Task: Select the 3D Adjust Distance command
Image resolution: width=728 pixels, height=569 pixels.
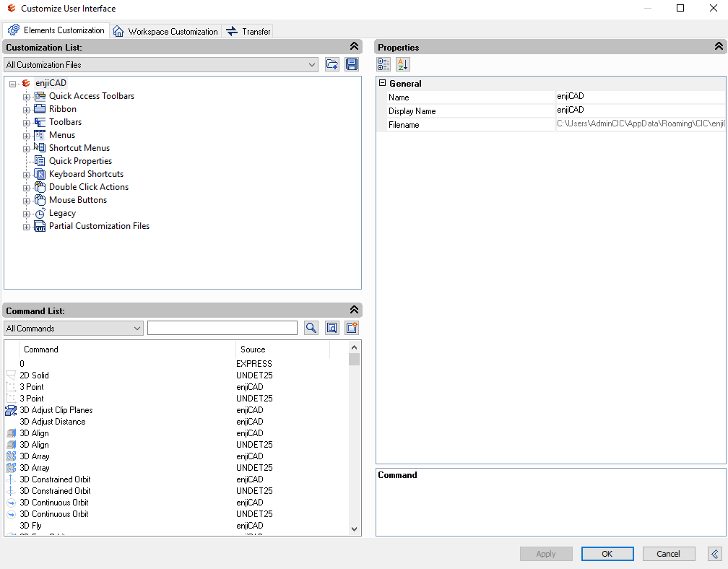Action: pos(176,422)
